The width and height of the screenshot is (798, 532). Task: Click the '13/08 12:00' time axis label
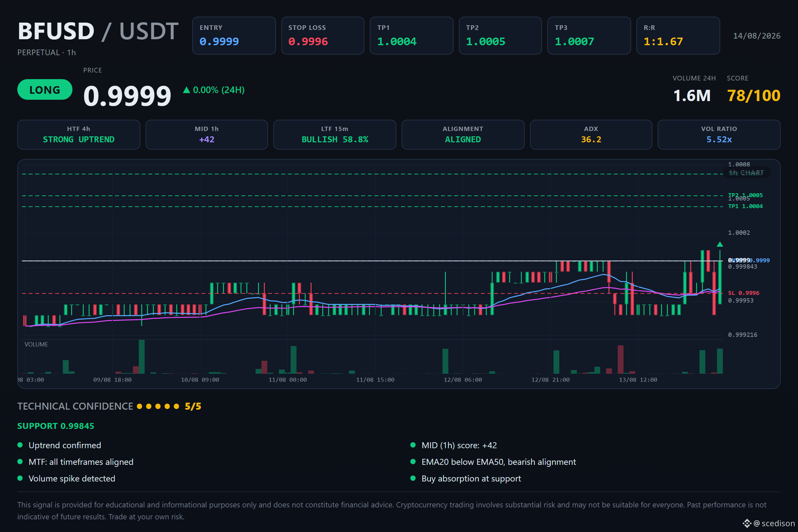click(x=638, y=380)
